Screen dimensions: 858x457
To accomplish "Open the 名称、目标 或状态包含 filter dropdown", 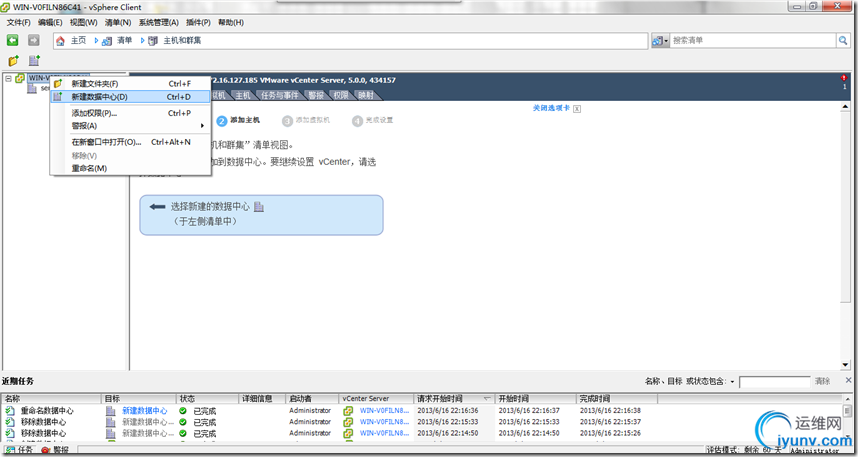I will [732, 381].
